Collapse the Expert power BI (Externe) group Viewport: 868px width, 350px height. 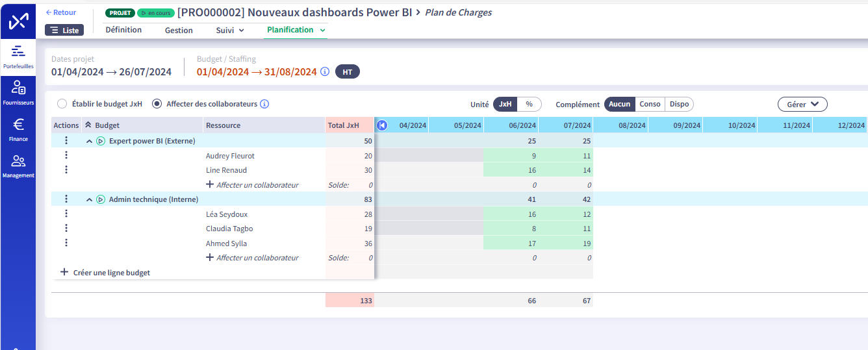(x=89, y=141)
